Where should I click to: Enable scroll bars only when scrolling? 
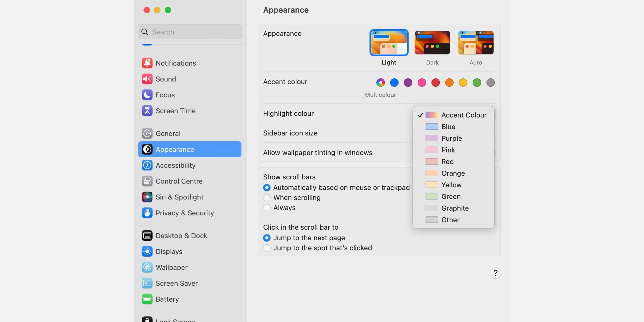point(267,197)
